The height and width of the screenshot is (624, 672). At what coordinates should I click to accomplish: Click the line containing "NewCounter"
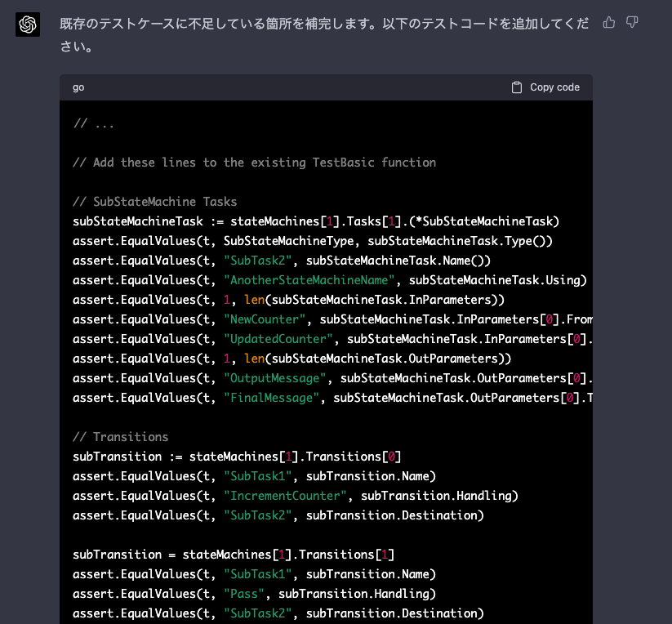pyautogui.click(x=332, y=319)
